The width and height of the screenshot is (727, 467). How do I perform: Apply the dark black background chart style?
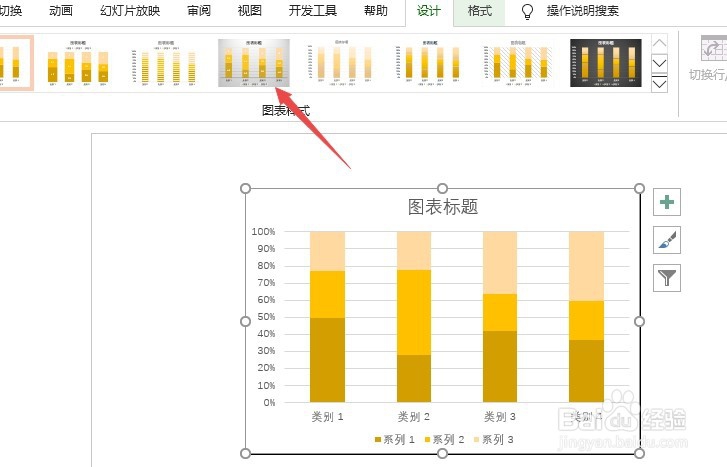point(606,63)
